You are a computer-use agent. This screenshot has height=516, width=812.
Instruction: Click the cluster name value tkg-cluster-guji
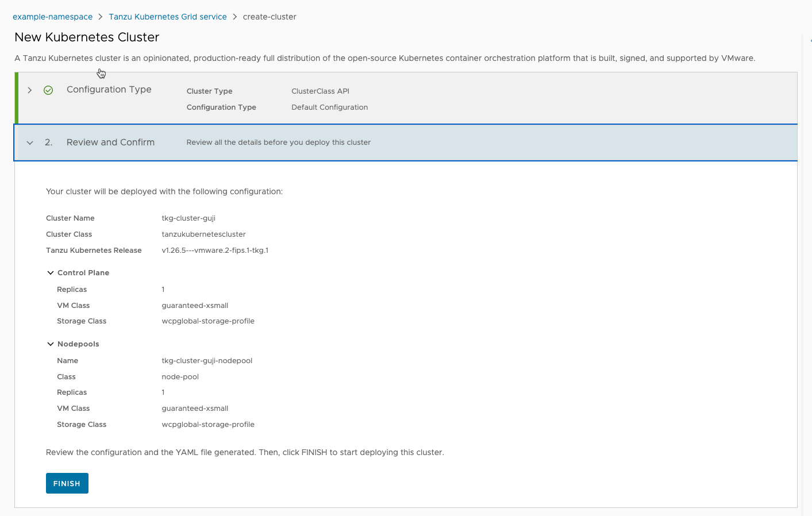tap(188, 218)
